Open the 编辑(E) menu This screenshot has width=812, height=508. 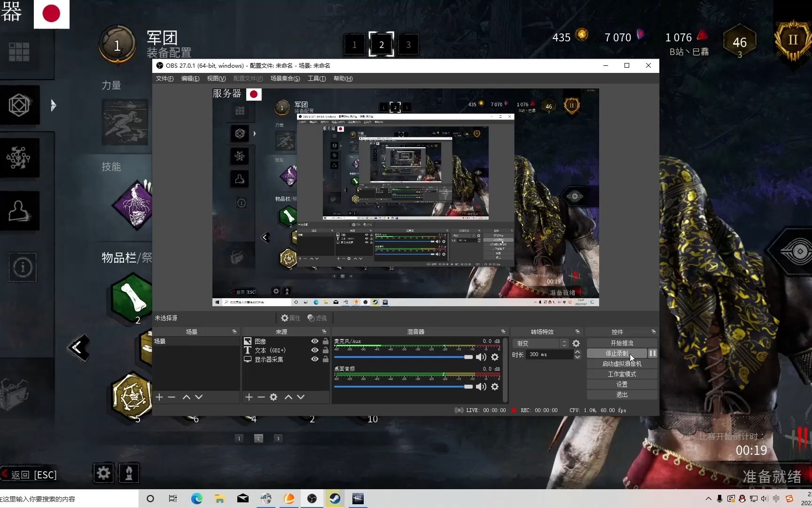(x=190, y=79)
